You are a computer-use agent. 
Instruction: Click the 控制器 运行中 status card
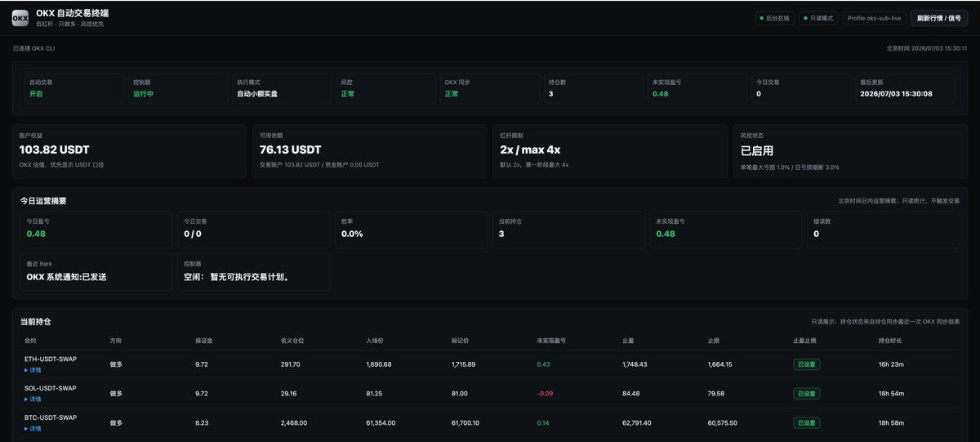point(178,88)
